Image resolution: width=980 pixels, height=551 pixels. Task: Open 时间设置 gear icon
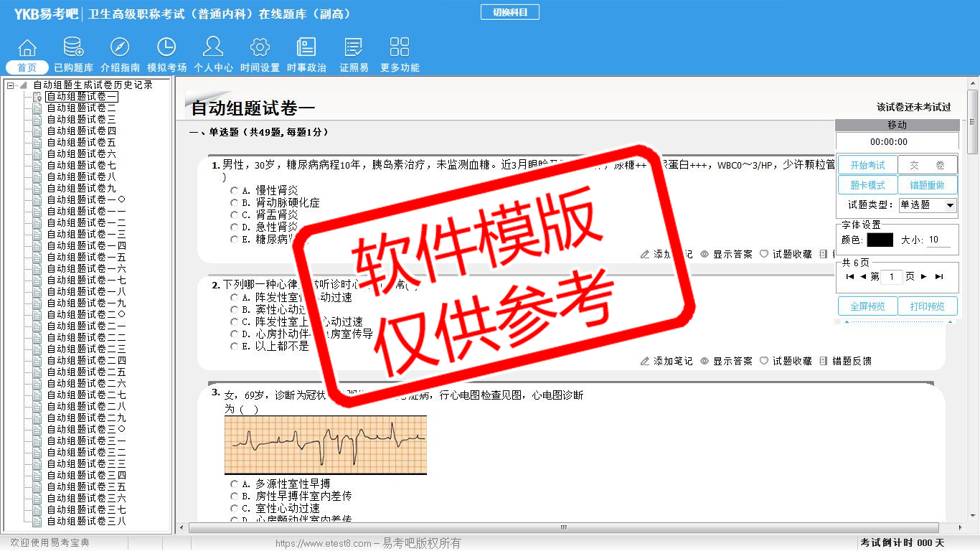coord(260,48)
